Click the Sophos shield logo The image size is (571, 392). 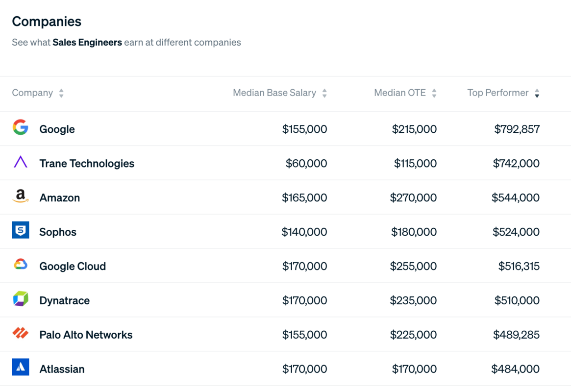pos(21,231)
